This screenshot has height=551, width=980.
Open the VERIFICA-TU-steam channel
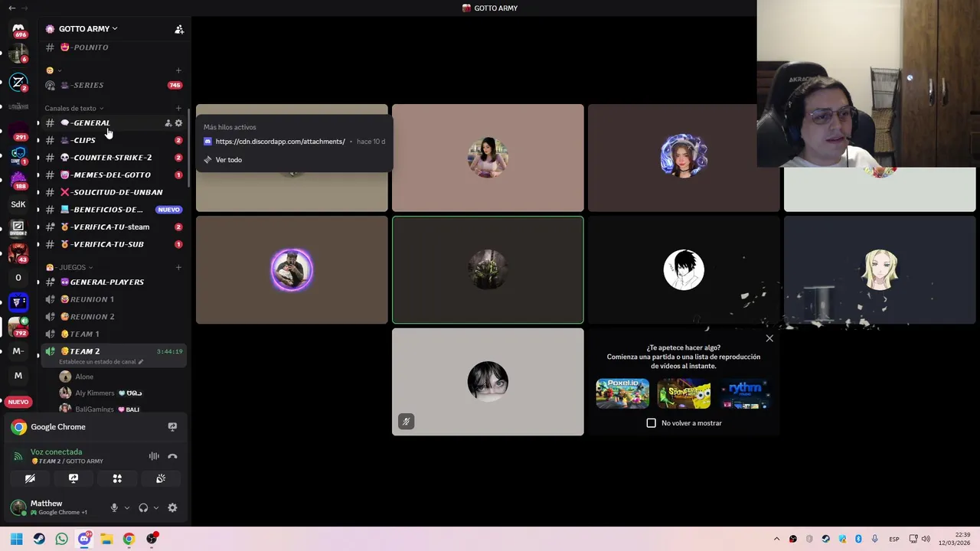[x=113, y=227]
